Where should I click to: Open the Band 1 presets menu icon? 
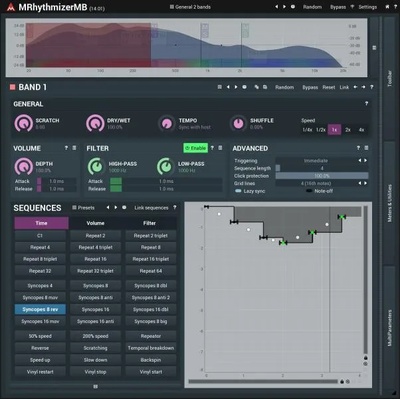coord(219,87)
